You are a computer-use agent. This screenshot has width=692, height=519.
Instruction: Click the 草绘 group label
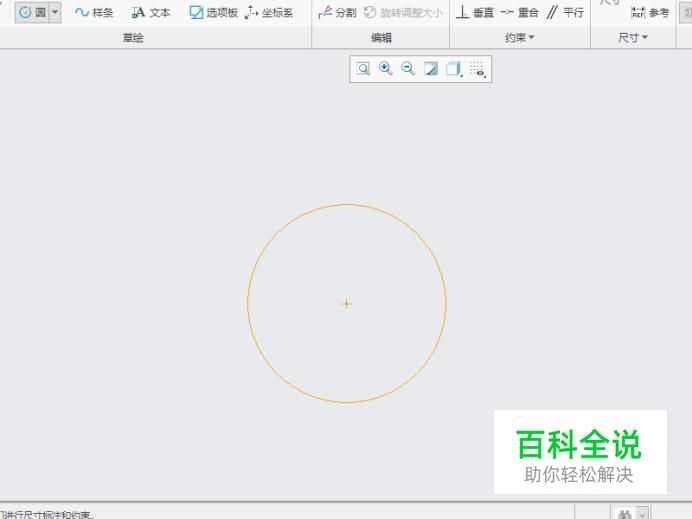coord(133,38)
